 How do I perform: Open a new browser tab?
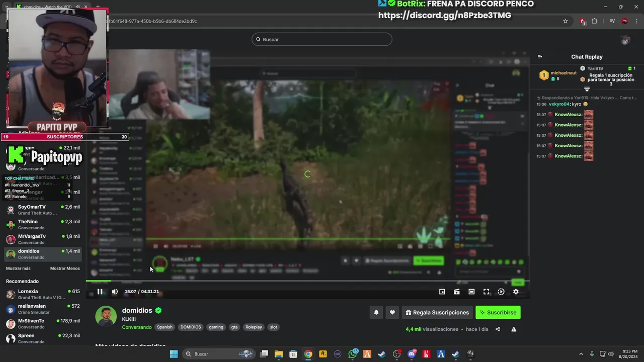98,7
